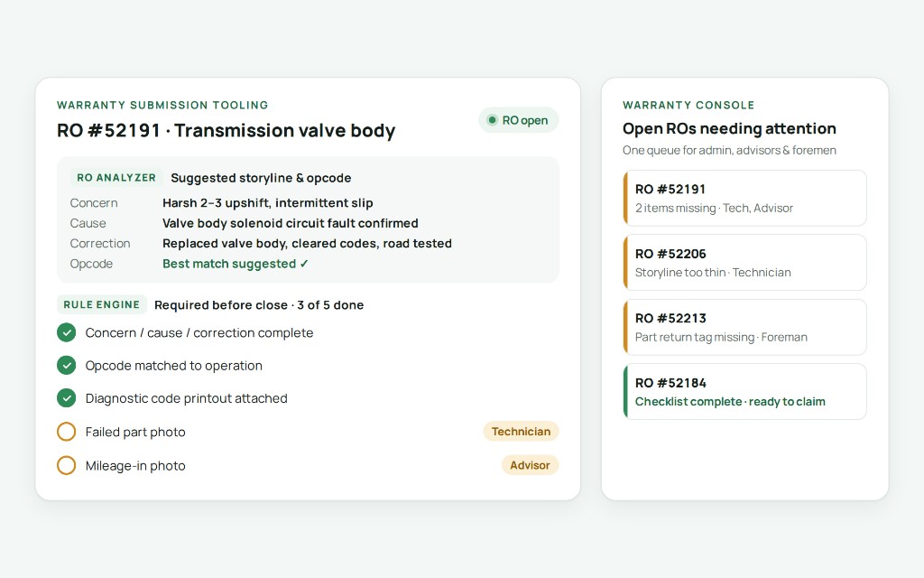Viewport: 924px width, 578px height.
Task: Click 'Valve body solenoid circuit fault confirmed' text
Action: pos(291,224)
